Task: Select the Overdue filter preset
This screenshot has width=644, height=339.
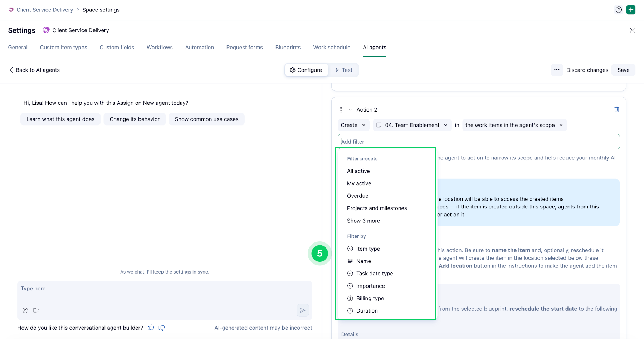Action: coord(358,196)
